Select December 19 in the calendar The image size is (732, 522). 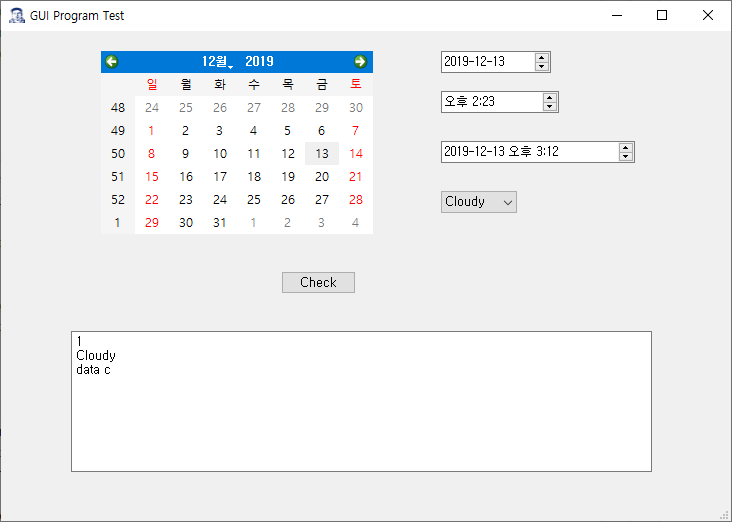288,176
